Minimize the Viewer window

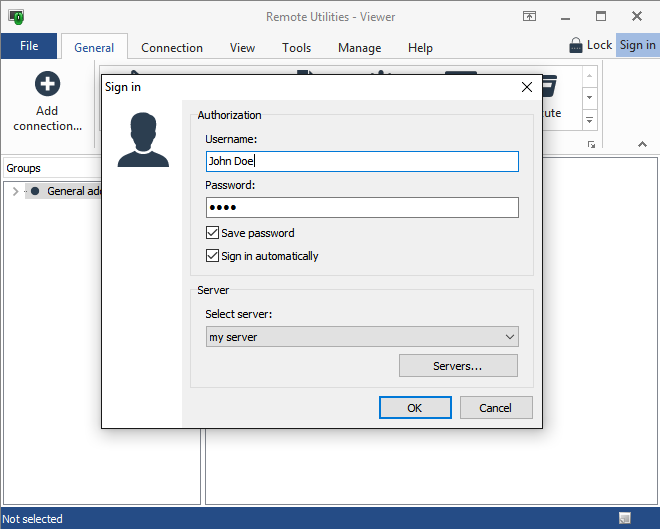(565, 17)
